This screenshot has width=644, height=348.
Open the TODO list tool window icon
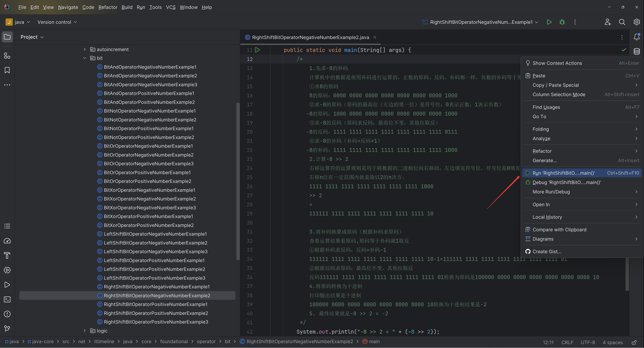click(x=7, y=226)
